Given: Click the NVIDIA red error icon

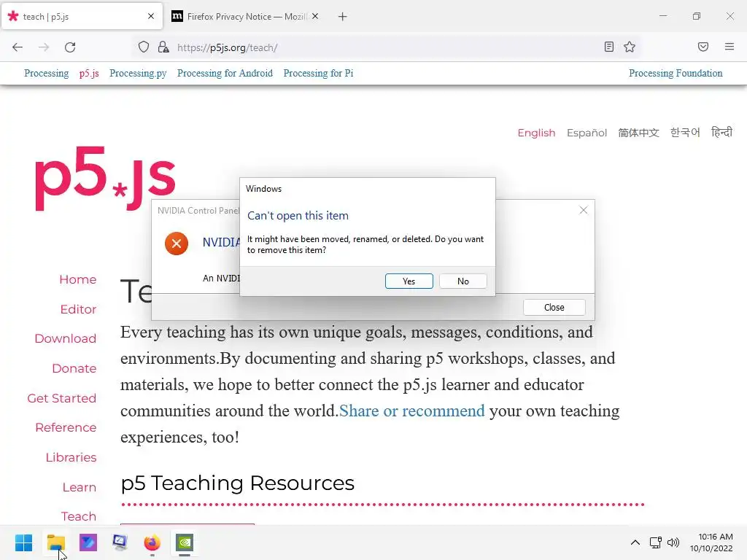Looking at the screenshot, I should click(177, 244).
